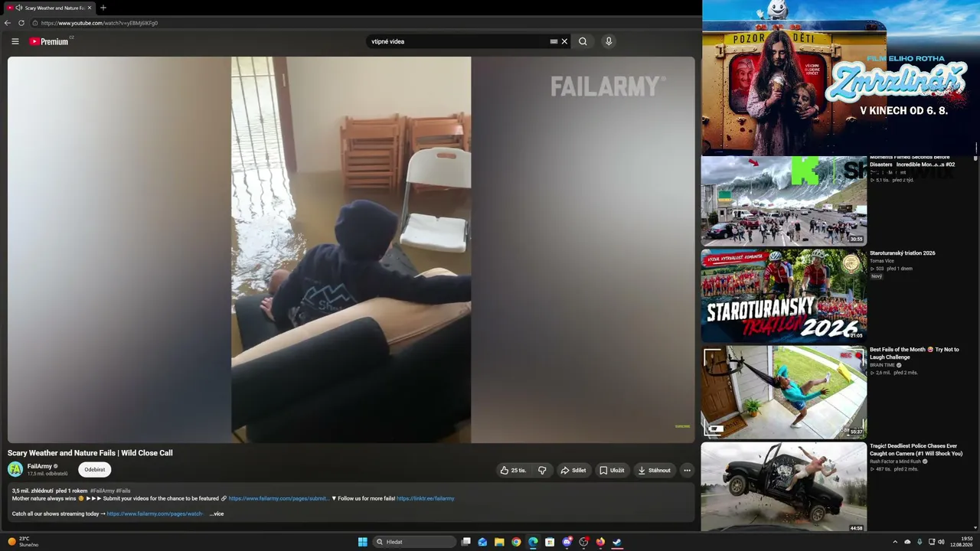Run search with the magnifier button
980x551 pixels.
583,41
